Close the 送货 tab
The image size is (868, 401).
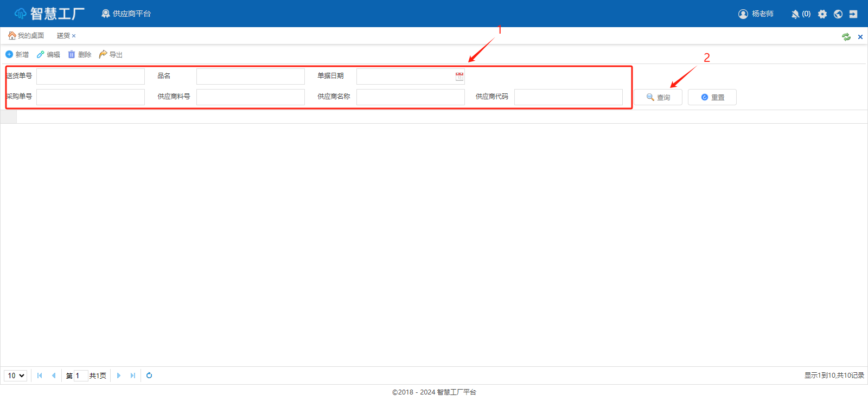point(74,36)
